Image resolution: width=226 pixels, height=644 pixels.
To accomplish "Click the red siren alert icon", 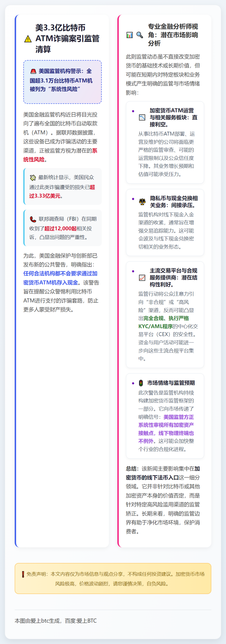I will [33, 71].
